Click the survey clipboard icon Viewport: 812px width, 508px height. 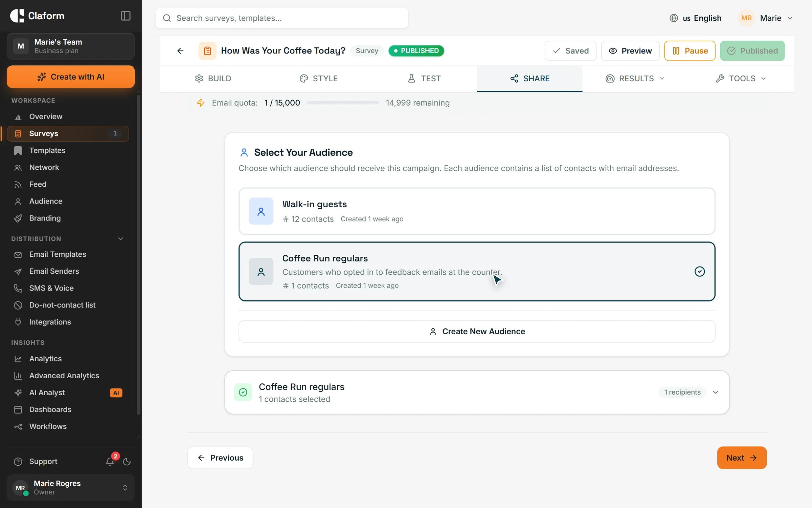207,51
